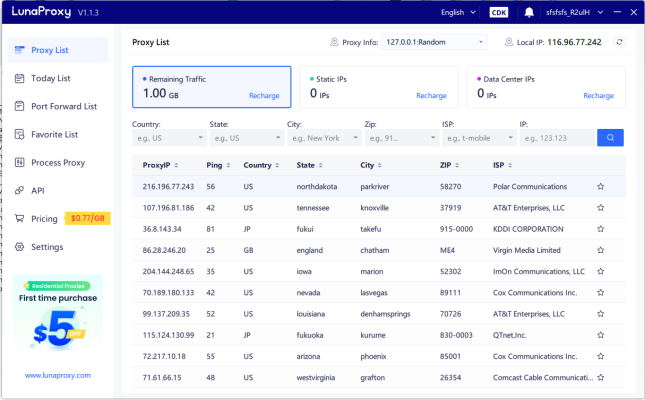Favorite the 72.217.10.18 proxy star
Viewport: 645px width, 400px height.
point(601,356)
